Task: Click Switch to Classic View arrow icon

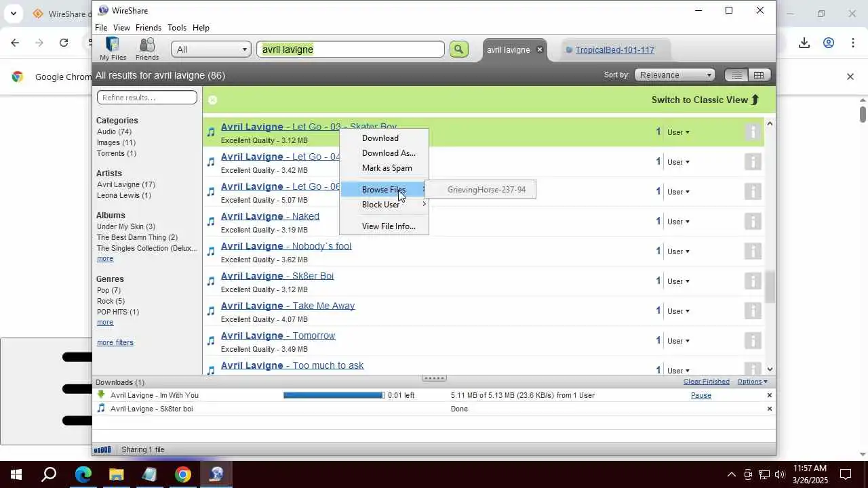Action: click(755, 100)
